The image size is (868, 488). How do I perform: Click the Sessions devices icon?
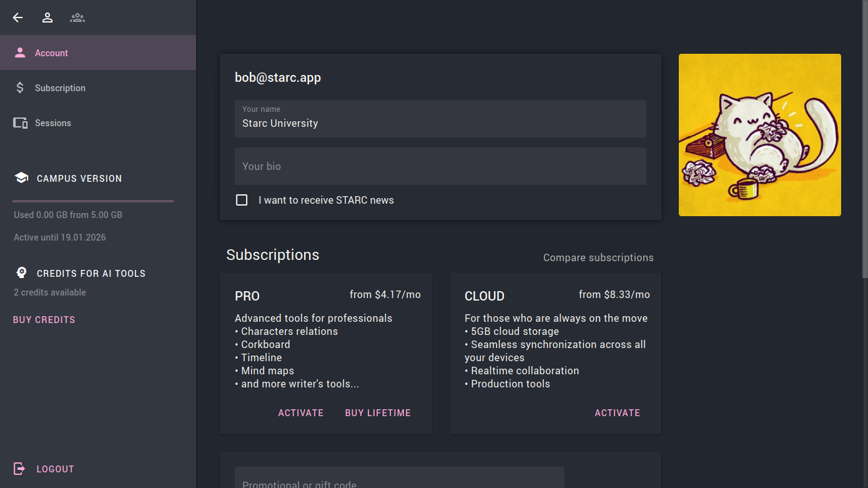(x=21, y=123)
